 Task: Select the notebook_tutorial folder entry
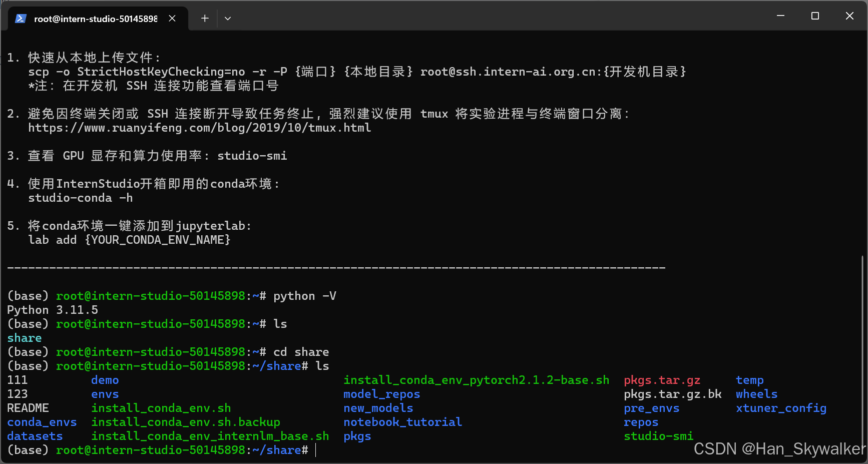(x=402, y=422)
